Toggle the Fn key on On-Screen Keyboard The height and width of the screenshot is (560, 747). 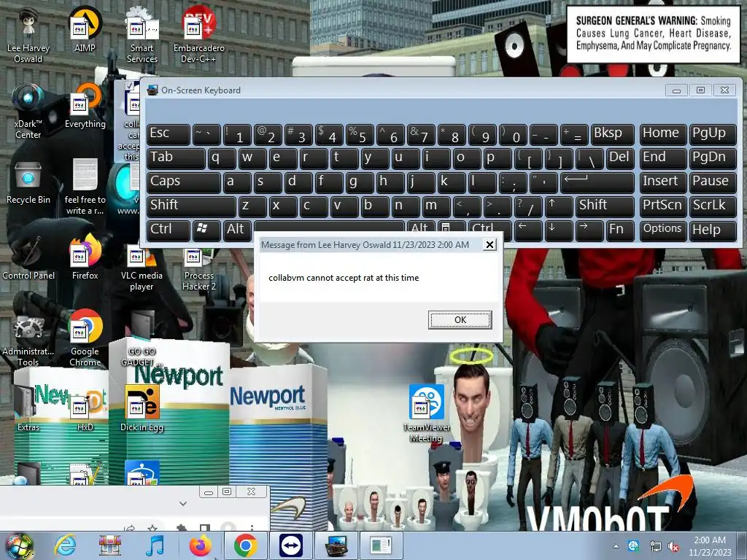620,230
